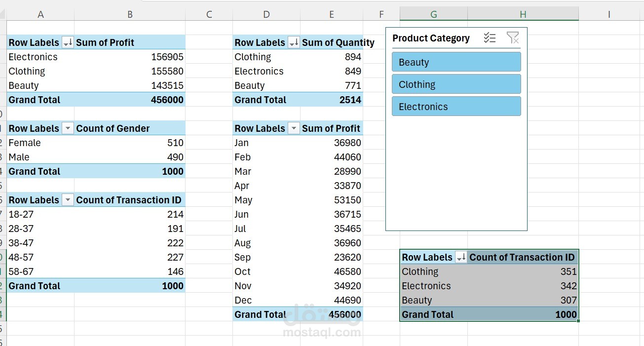Select the column A header

tap(40, 14)
